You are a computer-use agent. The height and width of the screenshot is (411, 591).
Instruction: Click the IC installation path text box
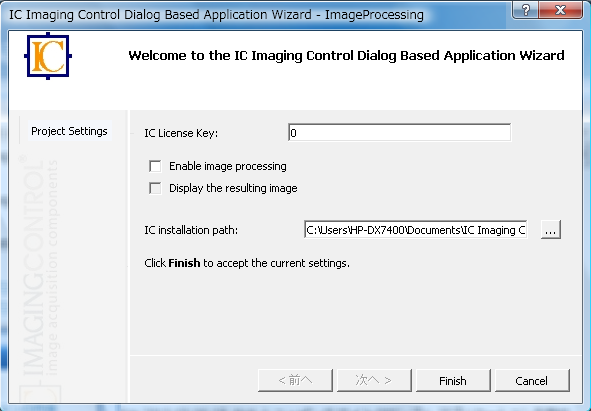[x=416, y=230]
